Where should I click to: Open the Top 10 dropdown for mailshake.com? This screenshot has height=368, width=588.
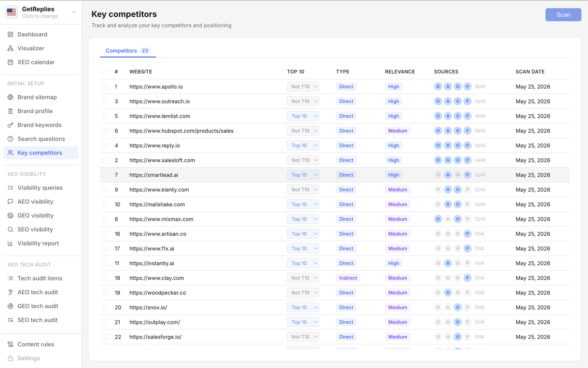pyautogui.click(x=303, y=204)
